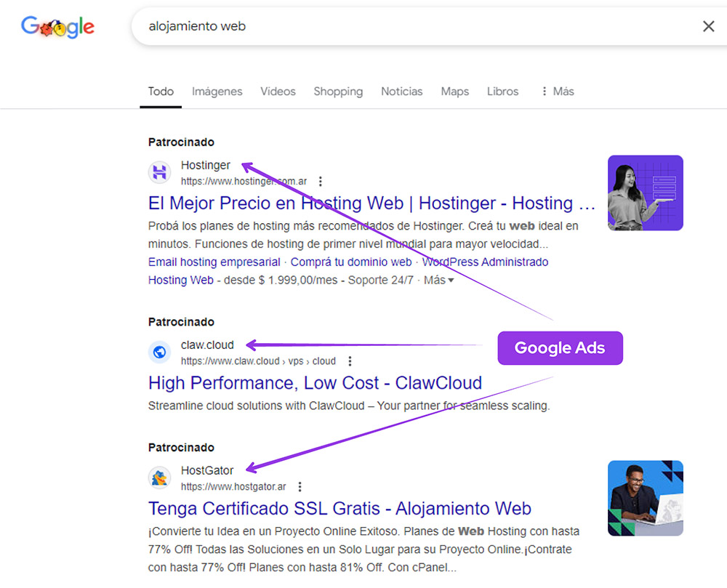The image size is (727, 588).
Task: Open the three-dot menu beside the Hostinger URL
Action: [x=321, y=181]
